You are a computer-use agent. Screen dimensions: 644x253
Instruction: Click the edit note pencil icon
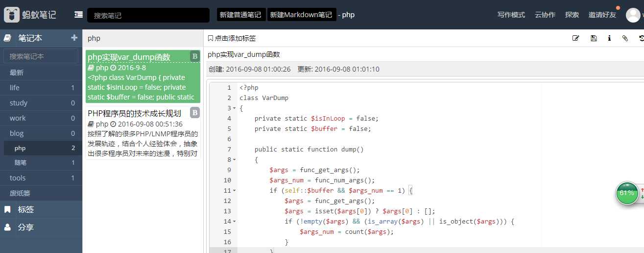[576, 38]
